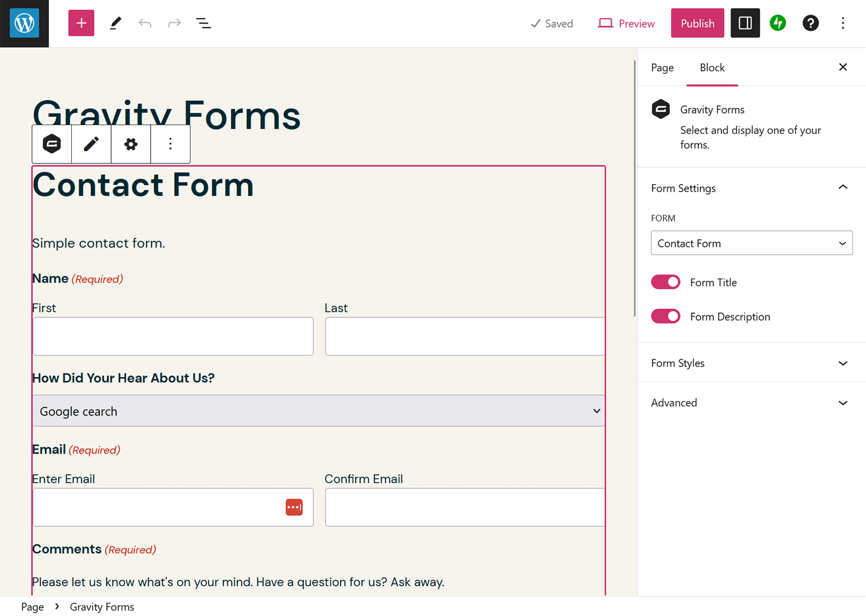The height and width of the screenshot is (616, 866).
Task: Click the Contact Form heading in the block
Action: [143, 185]
